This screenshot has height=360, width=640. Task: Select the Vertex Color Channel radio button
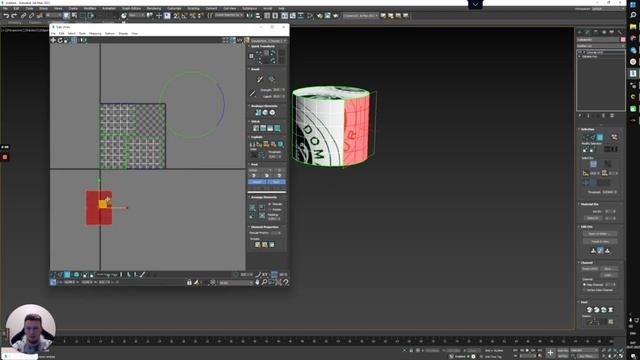584,290
